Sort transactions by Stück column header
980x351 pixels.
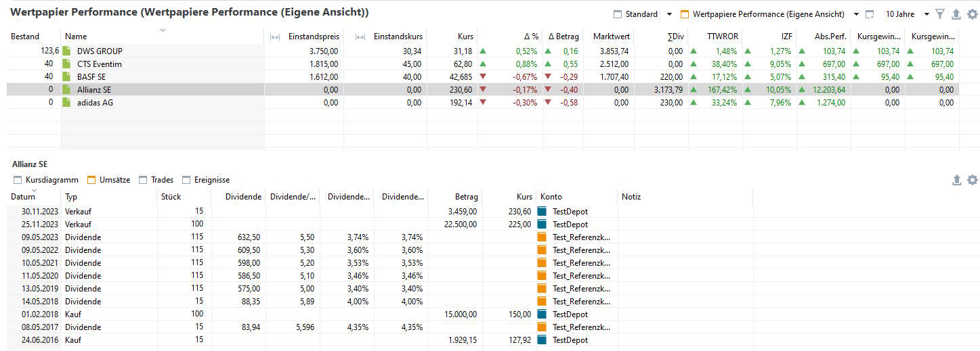coord(171,197)
